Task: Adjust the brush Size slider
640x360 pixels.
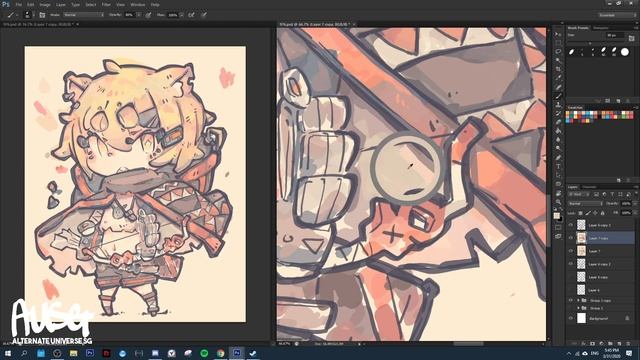Action: point(590,42)
